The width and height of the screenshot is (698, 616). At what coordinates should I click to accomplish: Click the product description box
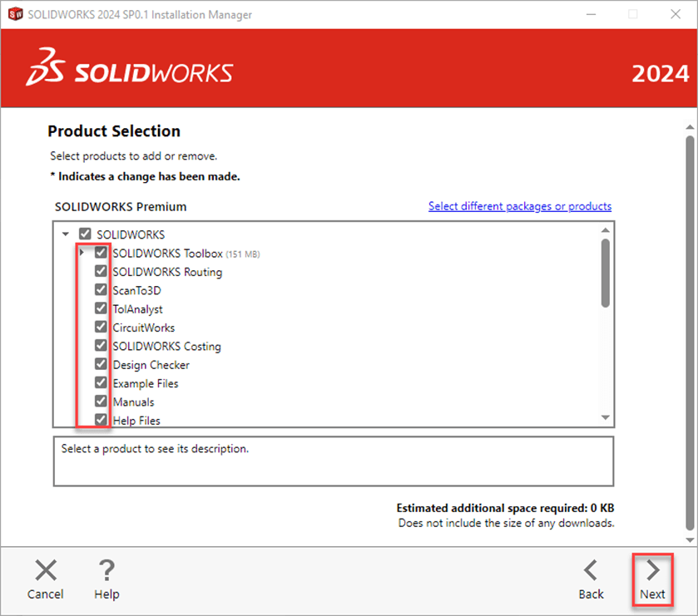point(333,460)
